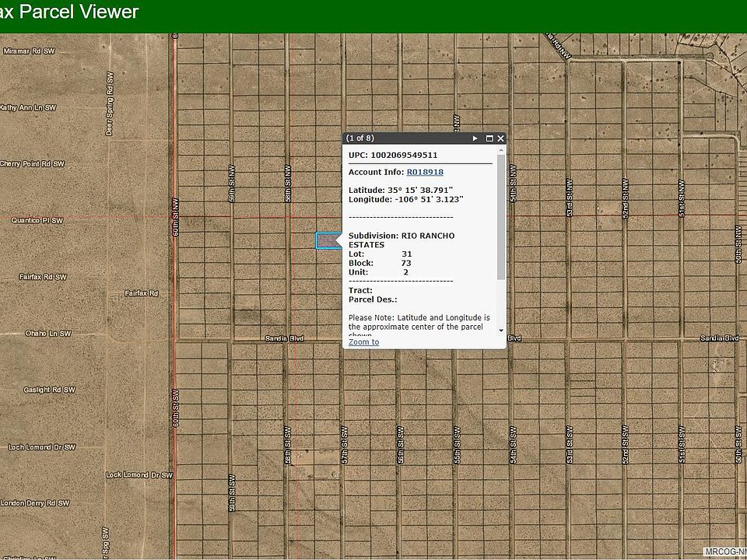The width and height of the screenshot is (747, 560).
Task: Show next feature in parcel popup
Action: (x=475, y=138)
